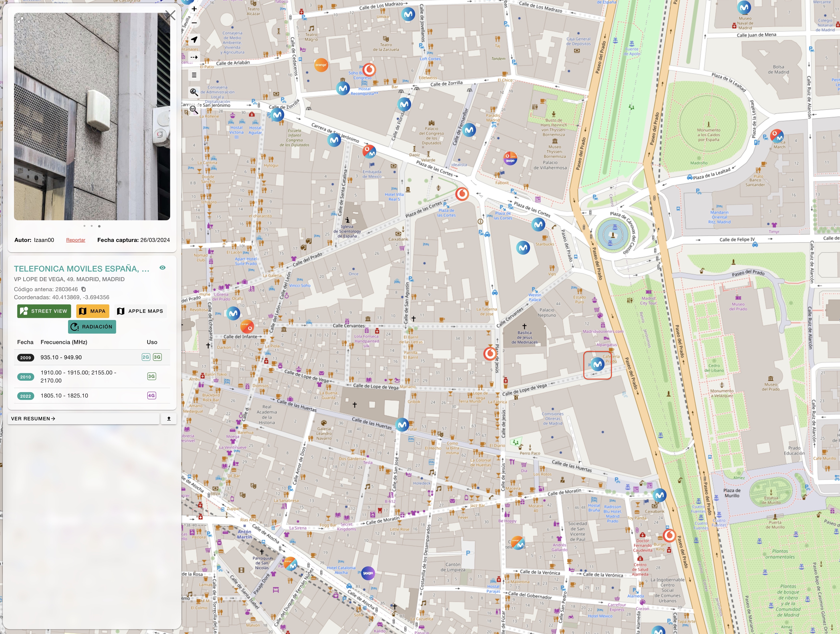Open the hamburger layers menu on map
This screenshot has width=840, height=634.
[x=194, y=75]
